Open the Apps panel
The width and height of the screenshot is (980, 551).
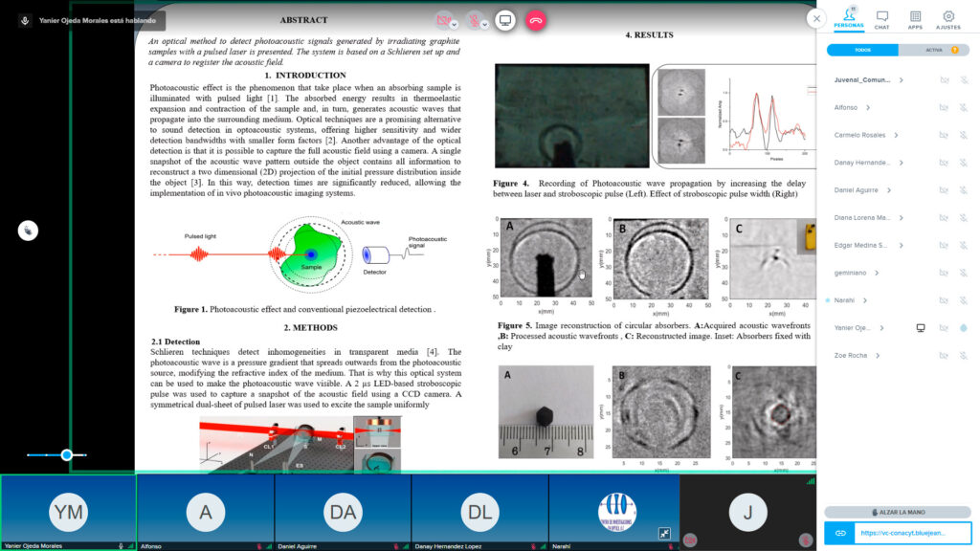coord(915,19)
